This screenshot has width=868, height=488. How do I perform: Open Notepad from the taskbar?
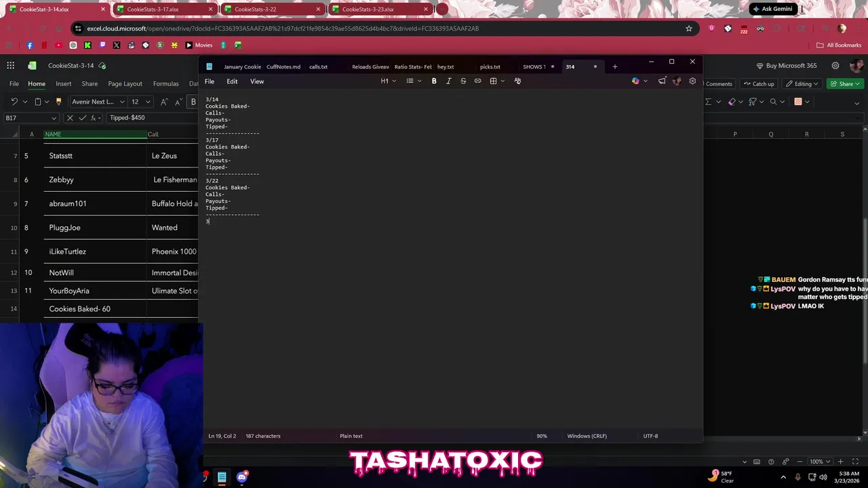(222, 477)
